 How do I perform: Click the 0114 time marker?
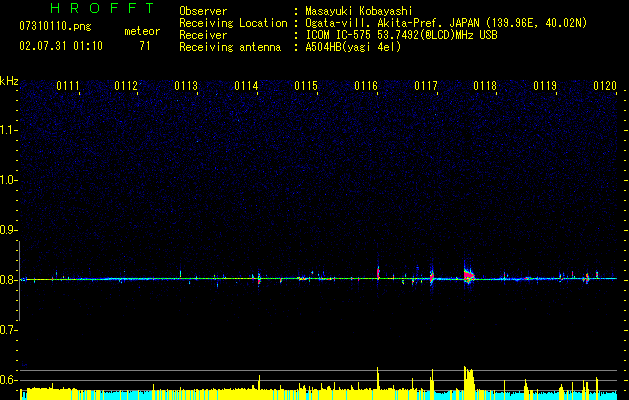click(246, 86)
